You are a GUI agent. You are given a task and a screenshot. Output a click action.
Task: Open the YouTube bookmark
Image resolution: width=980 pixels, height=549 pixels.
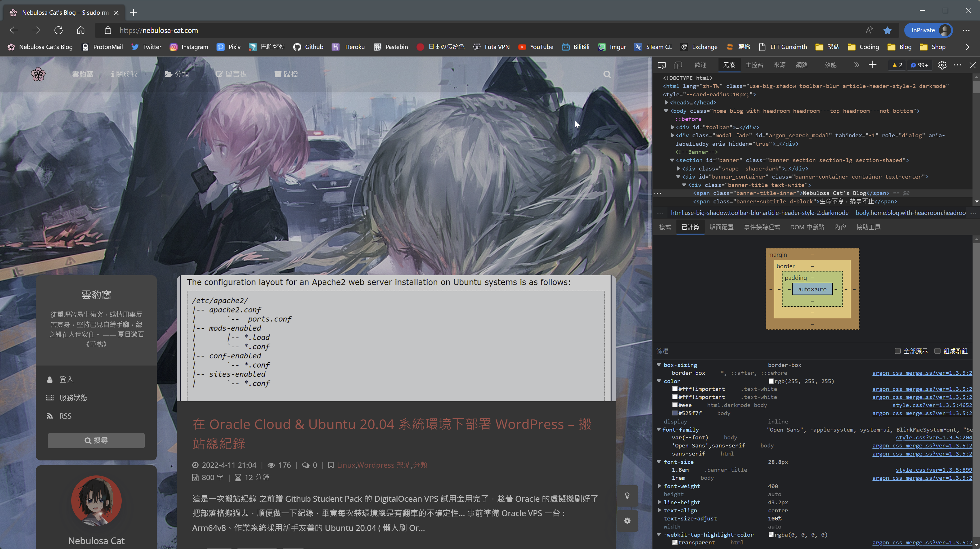536,47
